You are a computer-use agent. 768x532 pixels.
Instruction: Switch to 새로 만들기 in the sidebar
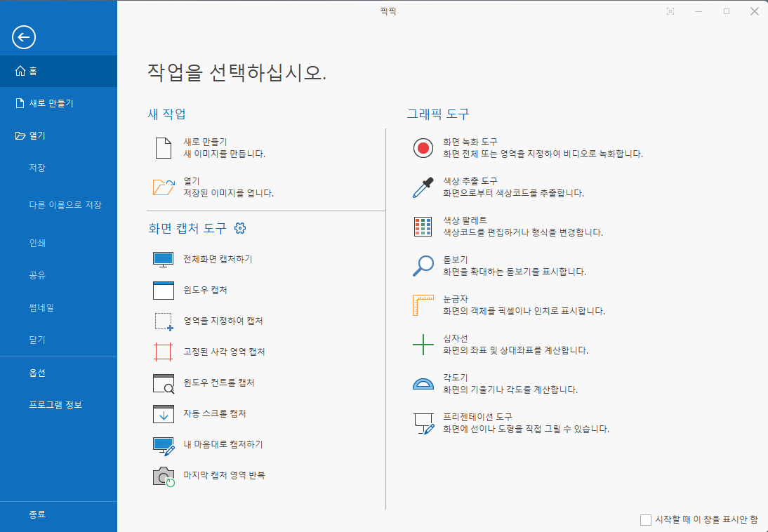tap(48, 103)
